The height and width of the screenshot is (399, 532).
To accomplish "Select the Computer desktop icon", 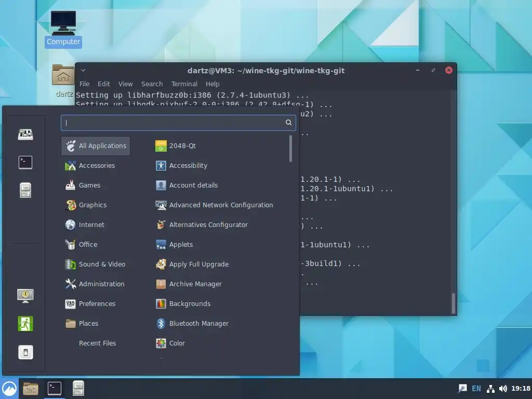I will (63, 30).
